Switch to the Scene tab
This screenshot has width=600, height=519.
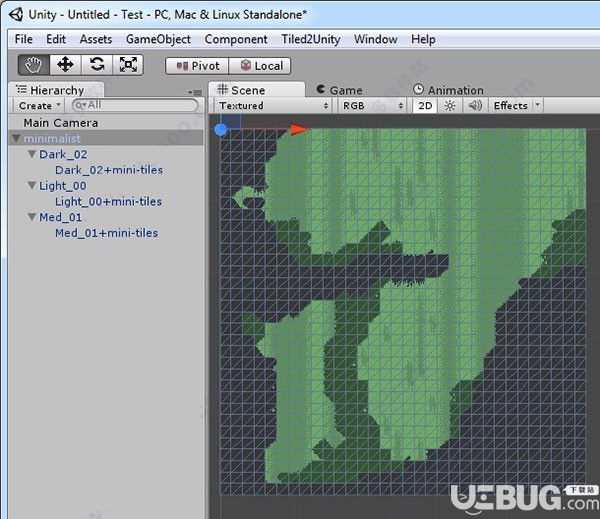click(x=257, y=90)
